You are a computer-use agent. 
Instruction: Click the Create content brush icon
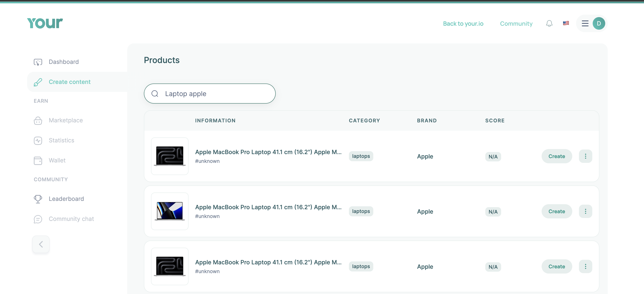[38, 82]
